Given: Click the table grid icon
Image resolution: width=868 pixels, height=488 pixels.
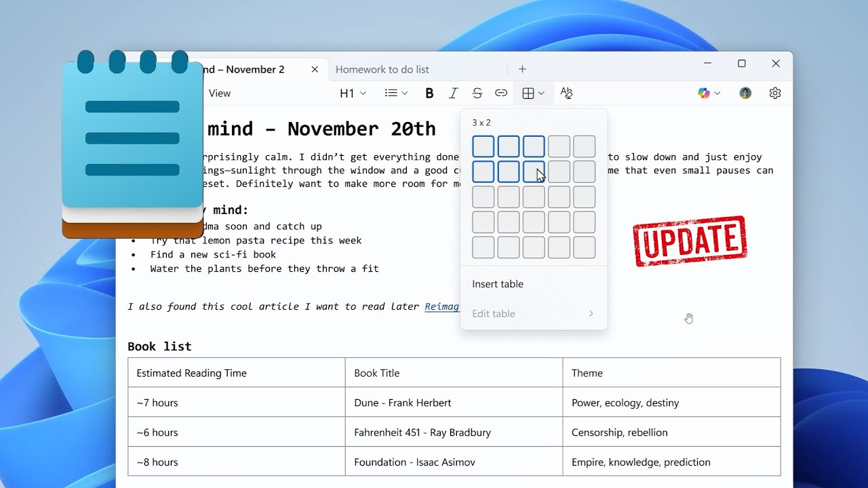Looking at the screenshot, I should 528,94.
